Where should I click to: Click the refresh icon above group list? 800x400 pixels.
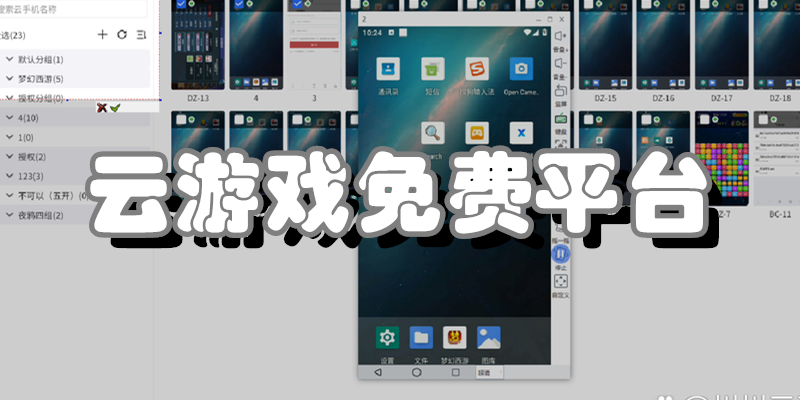point(122,35)
